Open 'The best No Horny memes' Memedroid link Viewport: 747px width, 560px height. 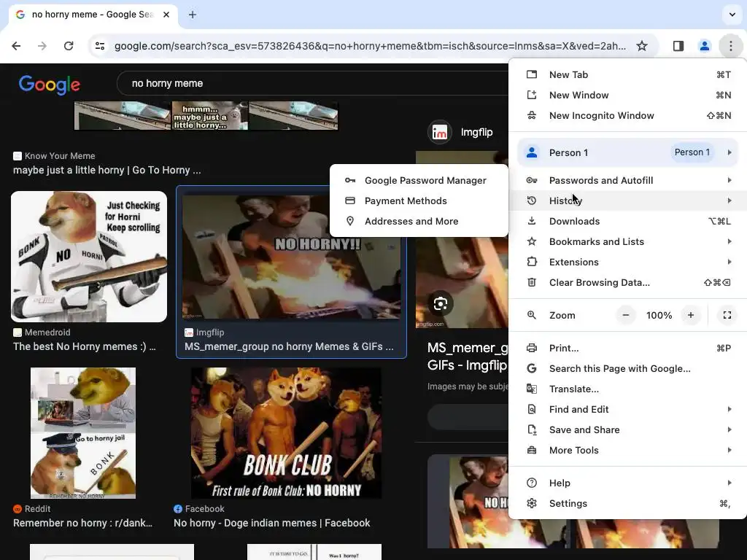coord(85,346)
